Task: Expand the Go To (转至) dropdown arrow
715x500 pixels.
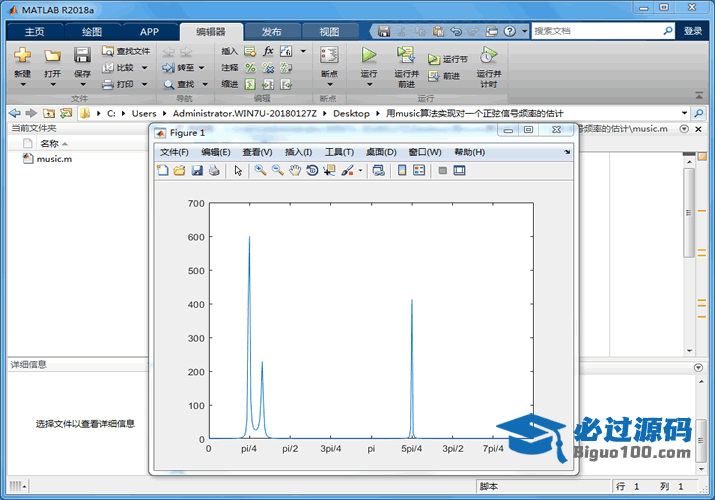Action: pyautogui.click(x=202, y=68)
